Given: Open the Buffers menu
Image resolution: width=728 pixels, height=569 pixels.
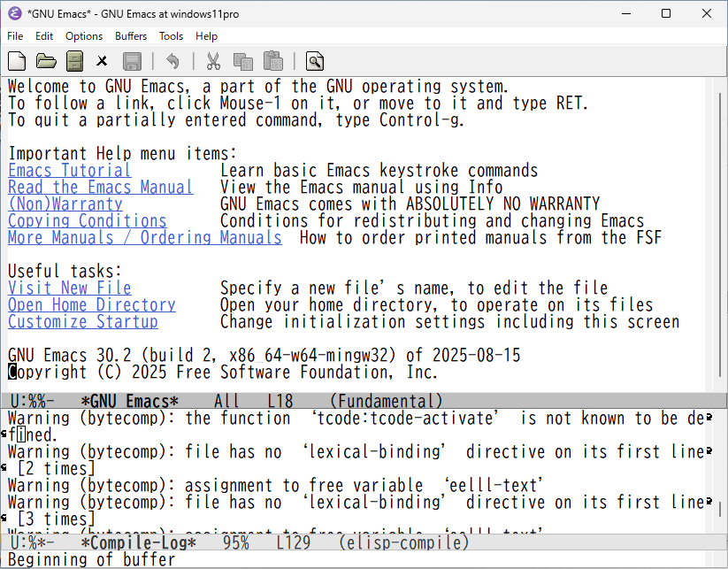Looking at the screenshot, I should [131, 36].
